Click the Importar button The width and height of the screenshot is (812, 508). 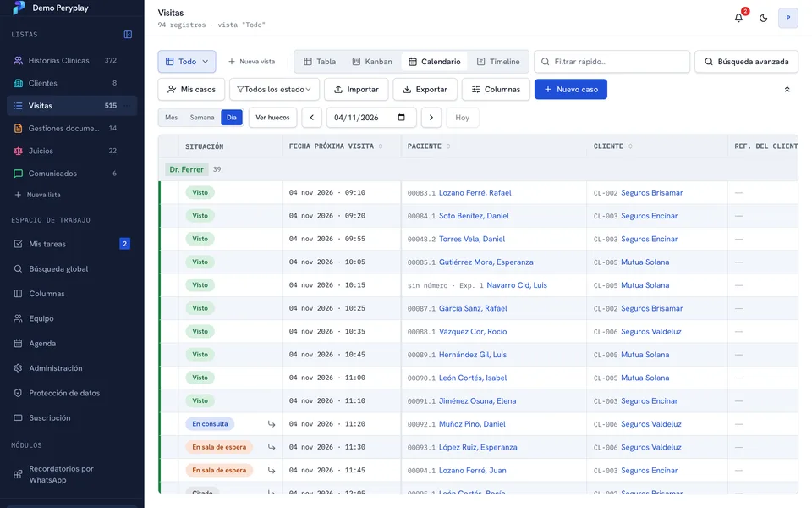pyautogui.click(x=356, y=89)
